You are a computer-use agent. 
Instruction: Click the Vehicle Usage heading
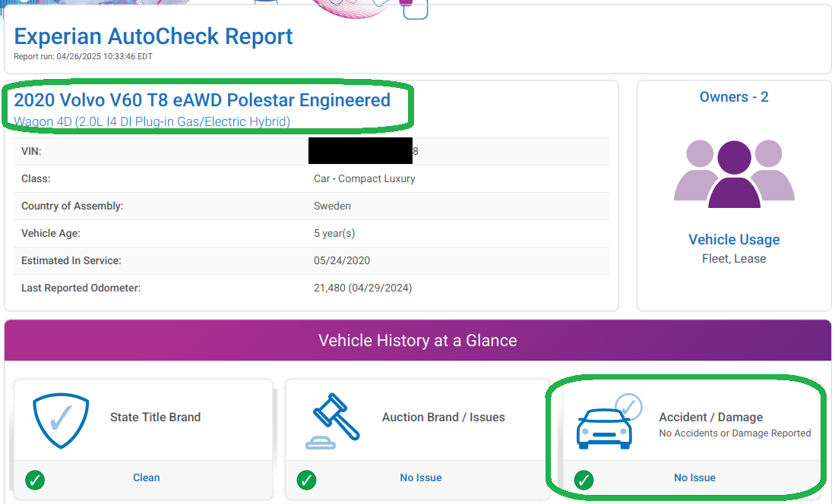(734, 240)
